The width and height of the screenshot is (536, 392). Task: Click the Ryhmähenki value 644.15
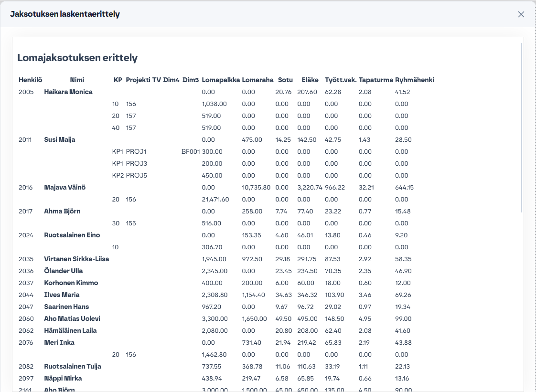(405, 188)
